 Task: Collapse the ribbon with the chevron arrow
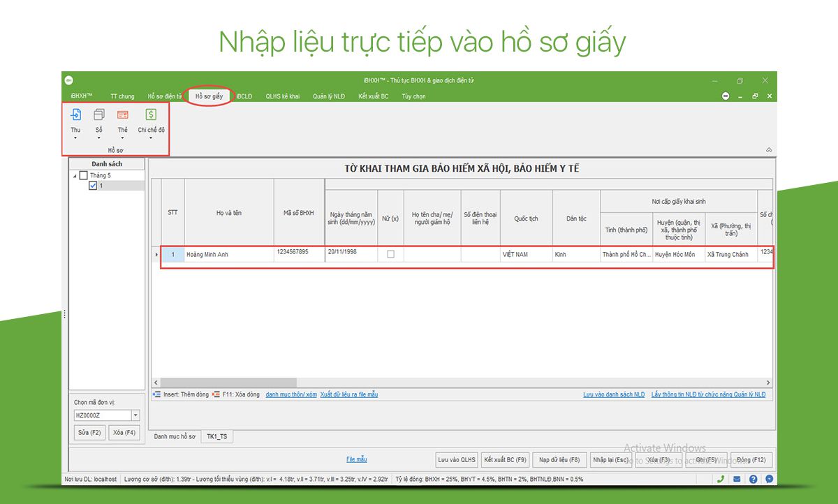click(x=769, y=150)
